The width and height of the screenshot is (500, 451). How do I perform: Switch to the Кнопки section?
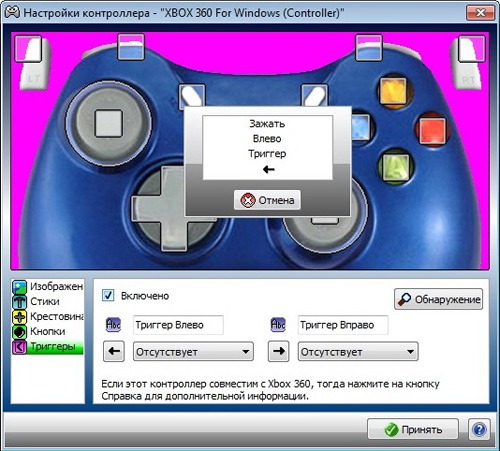[48, 332]
